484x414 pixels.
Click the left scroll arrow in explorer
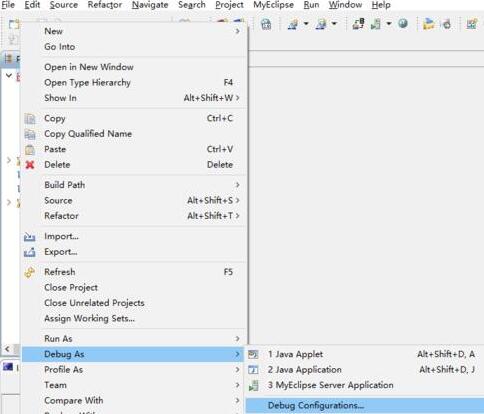click(x=7, y=349)
